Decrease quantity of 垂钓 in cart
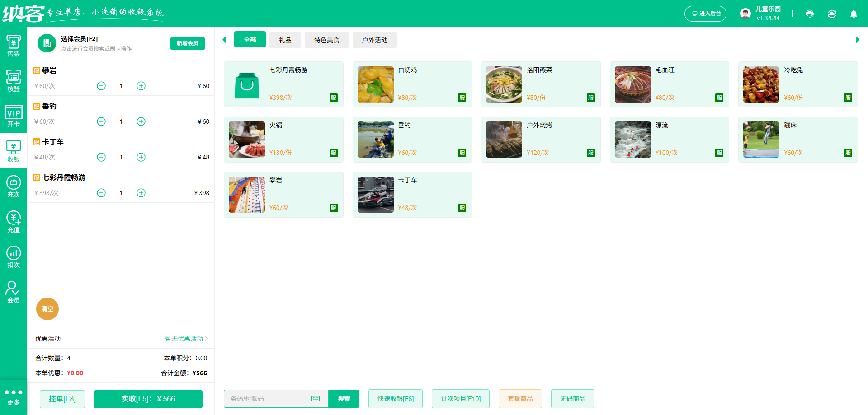Viewport: 868px width, 415px height. tap(101, 121)
